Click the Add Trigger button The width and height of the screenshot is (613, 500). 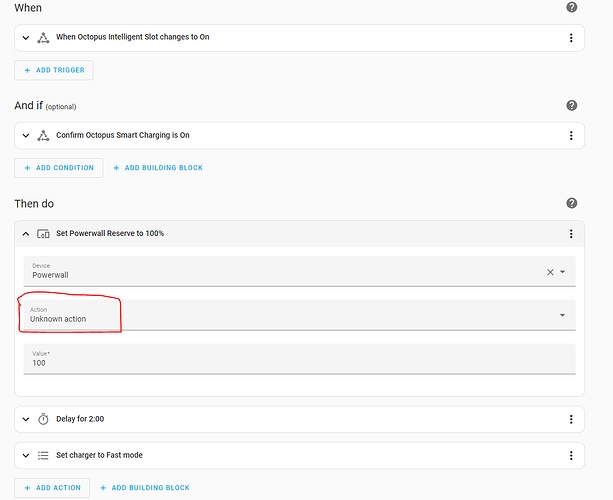54,70
